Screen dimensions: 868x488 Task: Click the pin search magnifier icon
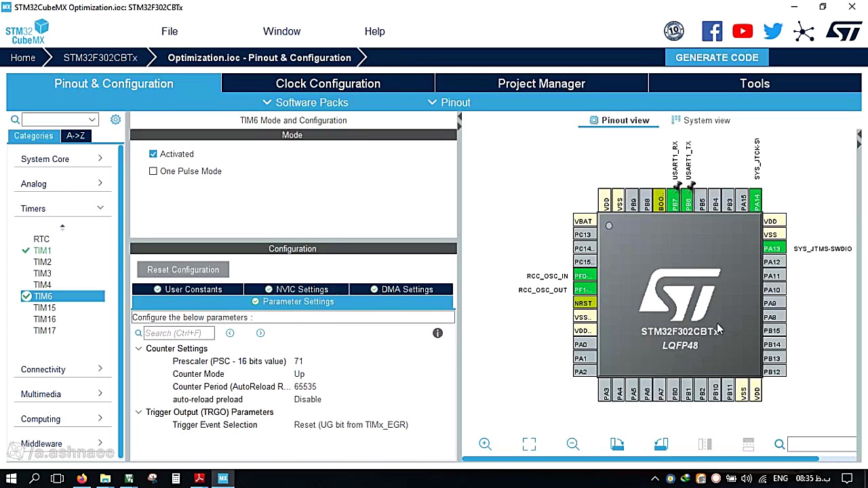pyautogui.click(x=780, y=444)
